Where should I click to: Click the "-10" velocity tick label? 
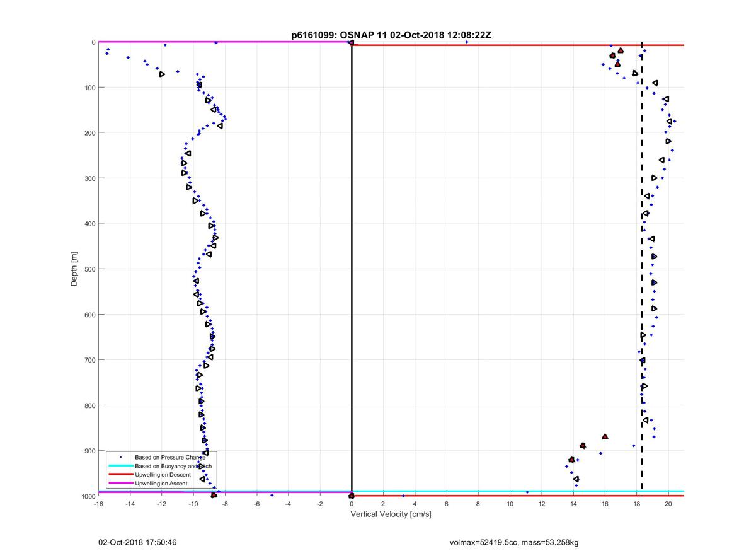click(193, 504)
